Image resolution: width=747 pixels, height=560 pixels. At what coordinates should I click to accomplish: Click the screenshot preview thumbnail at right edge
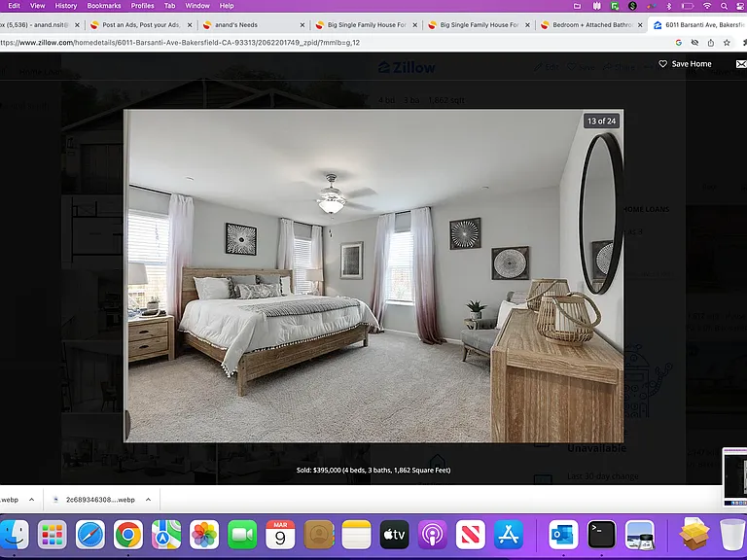[734, 476]
